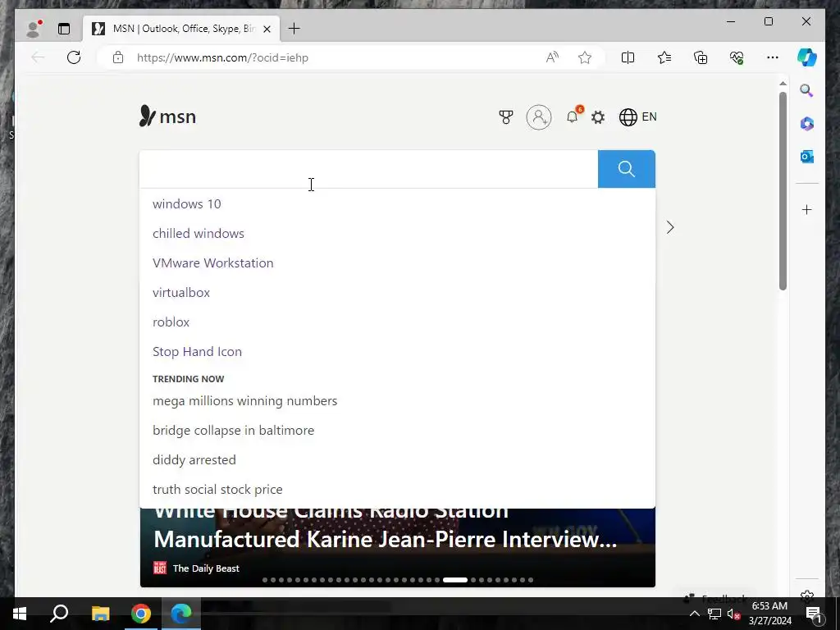The height and width of the screenshot is (630, 840).
Task: Advance carousel with right chevron
Action: pyautogui.click(x=670, y=227)
